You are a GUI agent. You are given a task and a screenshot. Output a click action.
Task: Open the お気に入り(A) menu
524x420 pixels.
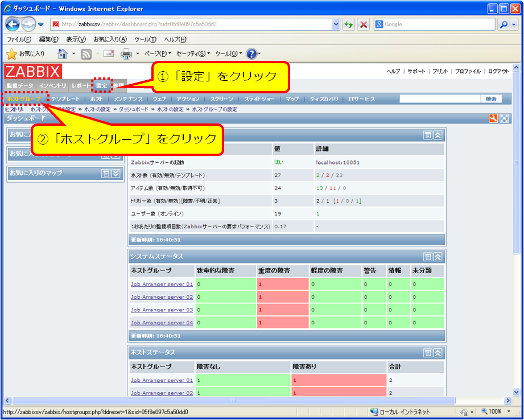click(110, 39)
